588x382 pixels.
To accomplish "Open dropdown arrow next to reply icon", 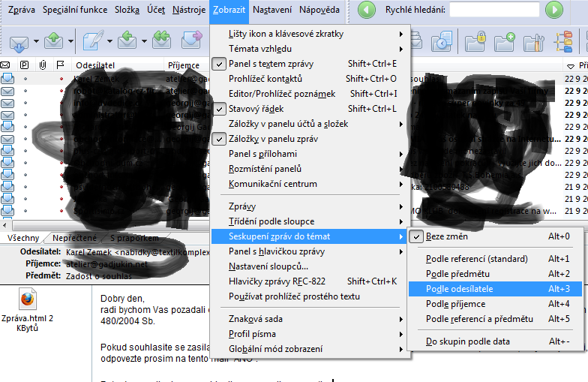I will click(x=144, y=41).
